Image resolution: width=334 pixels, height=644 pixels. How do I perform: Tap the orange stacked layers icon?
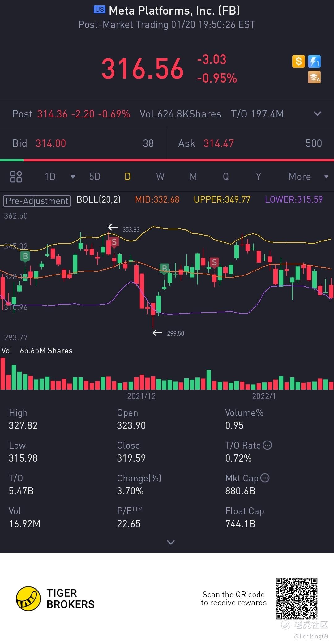point(314,77)
